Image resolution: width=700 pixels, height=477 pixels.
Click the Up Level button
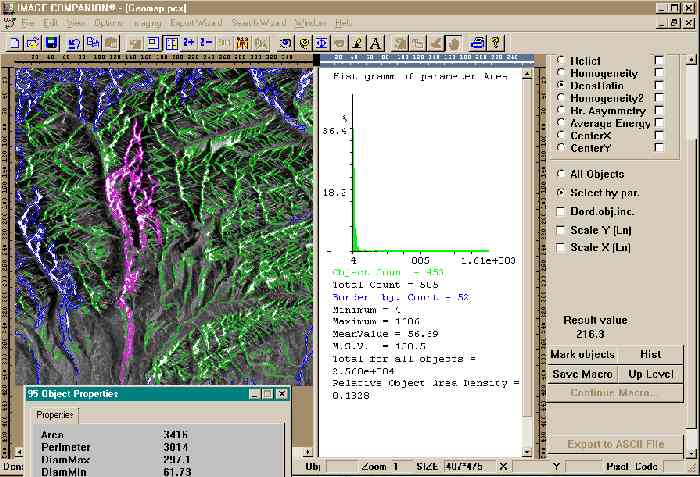650,373
